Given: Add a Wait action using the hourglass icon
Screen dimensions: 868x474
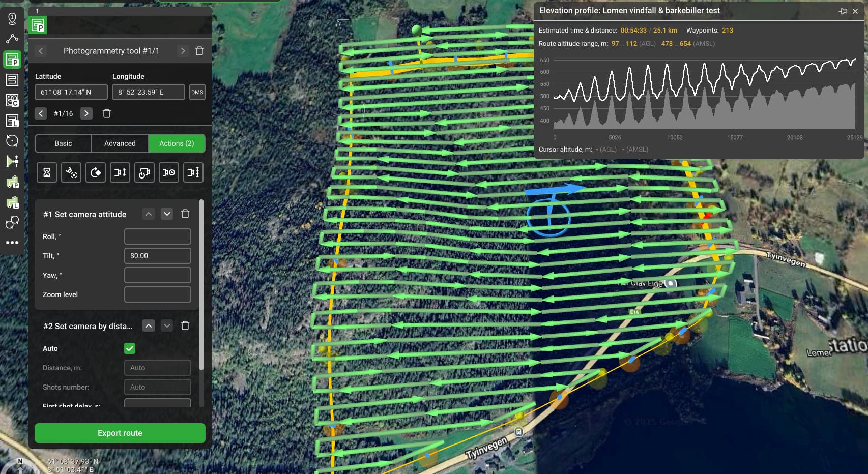Looking at the screenshot, I should (x=46, y=172).
